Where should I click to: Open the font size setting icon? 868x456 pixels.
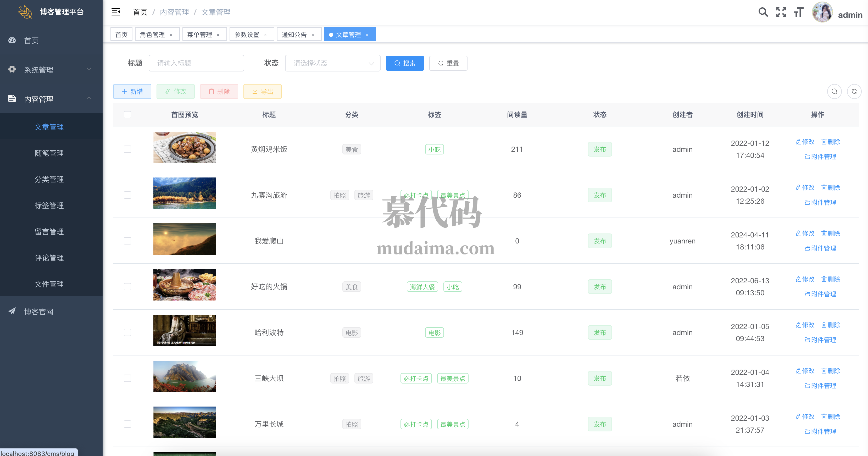[x=798, y=13]
